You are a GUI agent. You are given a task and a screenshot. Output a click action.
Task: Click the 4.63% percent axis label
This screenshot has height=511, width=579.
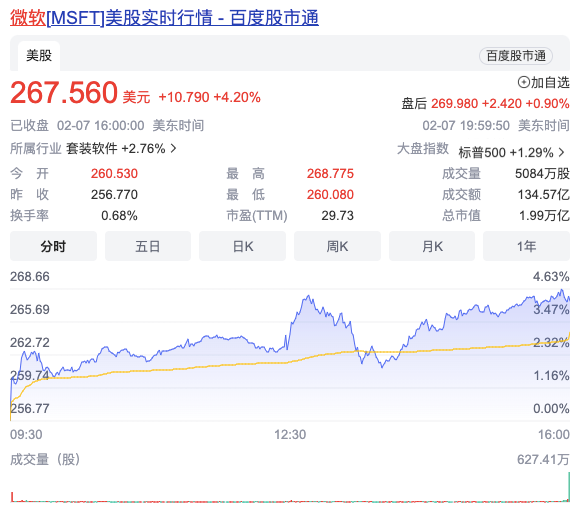(x=551, y=277)
